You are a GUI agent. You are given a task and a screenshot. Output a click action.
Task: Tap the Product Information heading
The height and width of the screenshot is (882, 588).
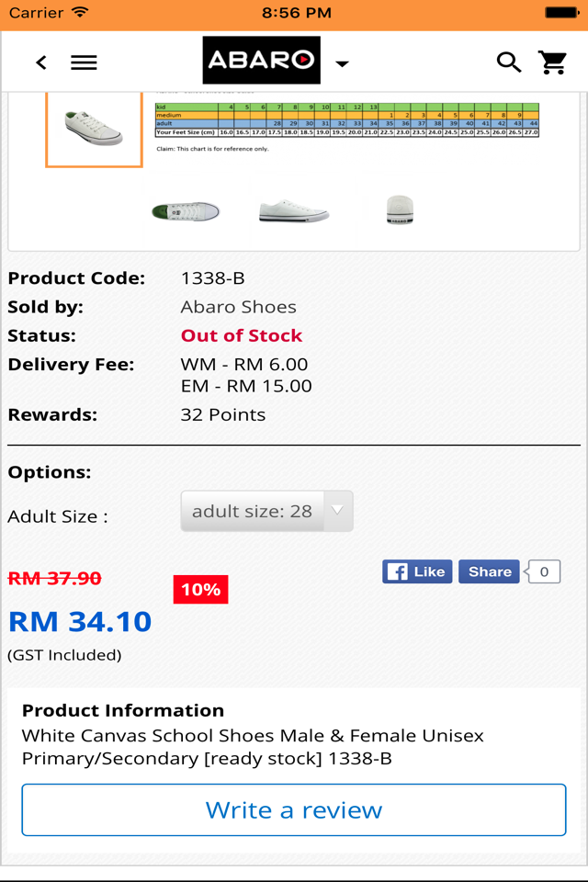click(123, 710)
